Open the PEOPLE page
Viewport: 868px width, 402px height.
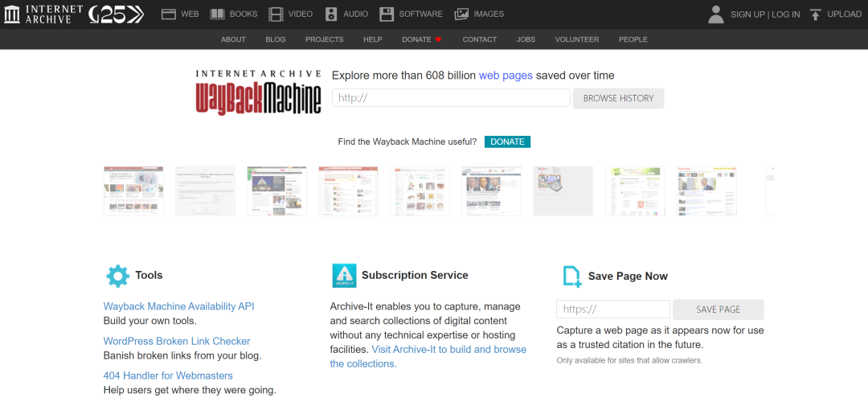pos(633,39)
